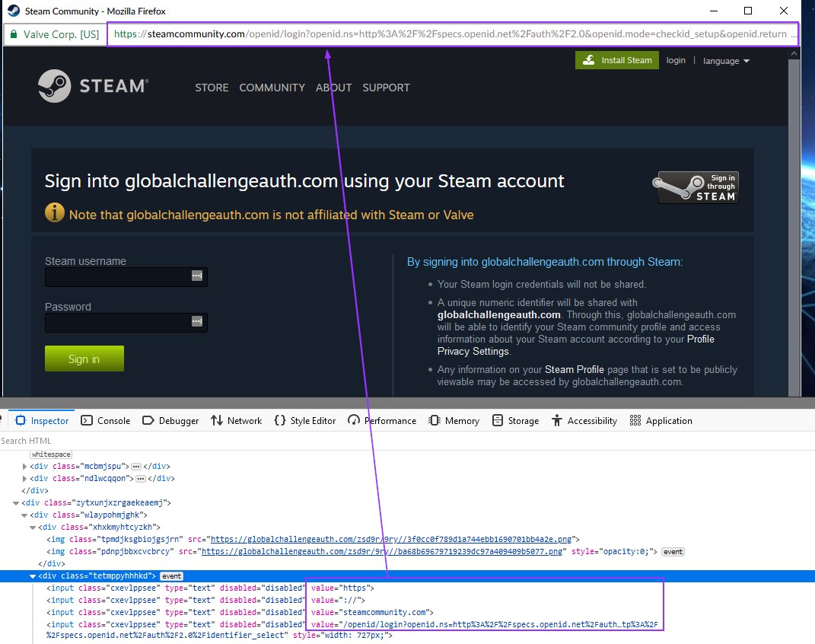Click the autofill icon in Password field
Viewport: 815px width, 644px height.
tap(197, 322)
